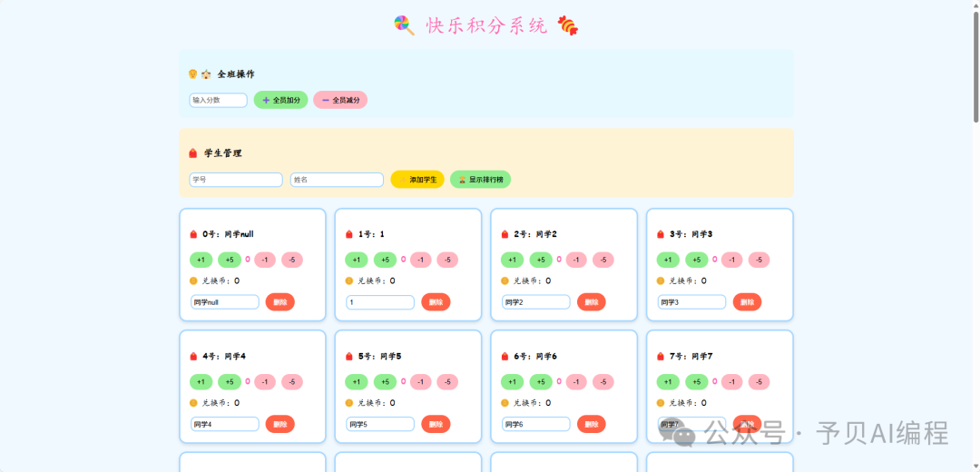Add 5 points to 同学4
Viewport: 980px width, 472px height.
point(230,381)
